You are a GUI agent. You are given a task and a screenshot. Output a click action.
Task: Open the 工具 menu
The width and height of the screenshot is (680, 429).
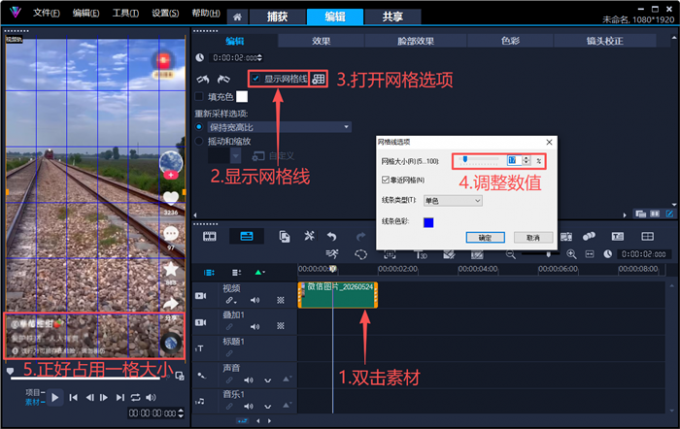click(x=125, y=13)
